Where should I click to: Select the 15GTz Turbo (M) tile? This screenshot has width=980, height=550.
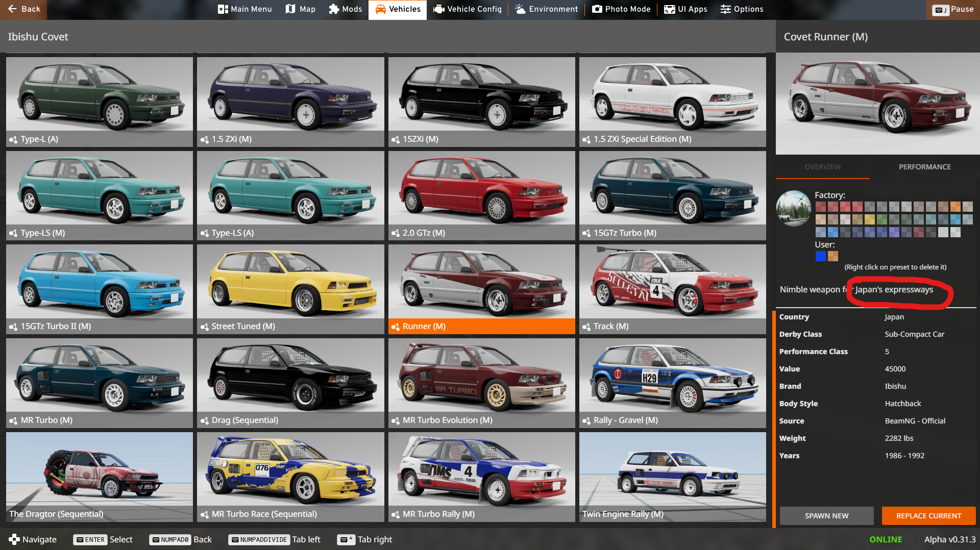coord(672,195)
